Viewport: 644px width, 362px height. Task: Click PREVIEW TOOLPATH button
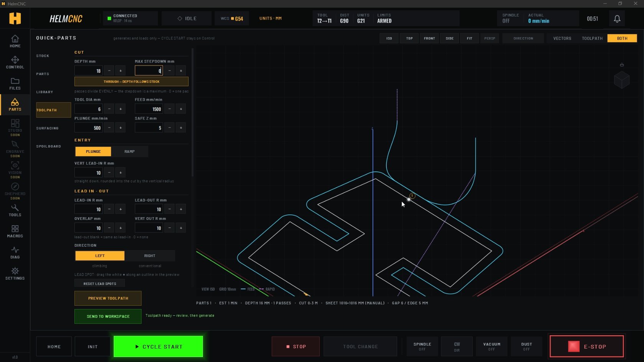108,298
